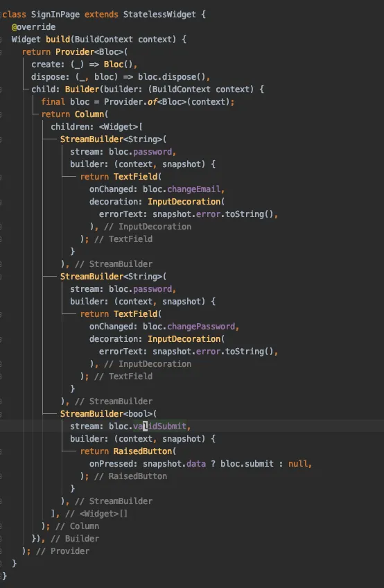Click the Column widget name

coord(89,114)
